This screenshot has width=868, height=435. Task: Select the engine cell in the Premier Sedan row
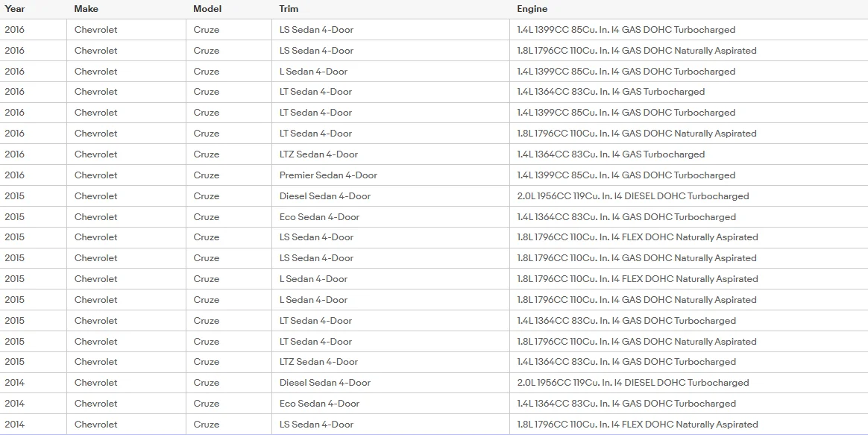tap(626, 175)
